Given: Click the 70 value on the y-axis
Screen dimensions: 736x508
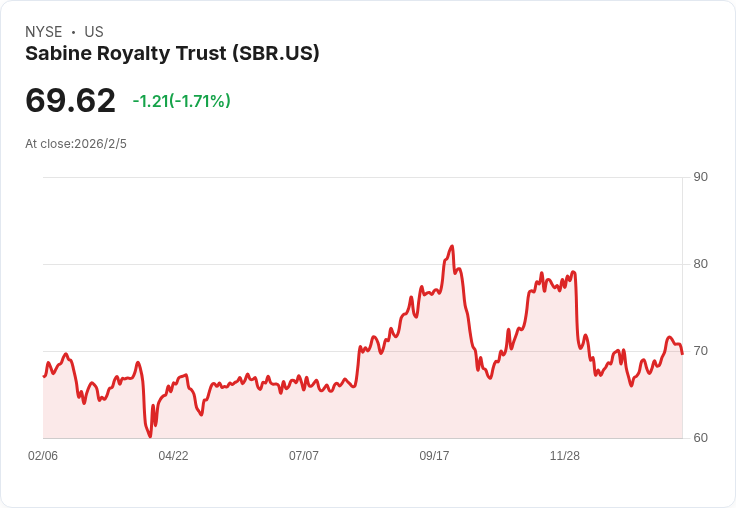Looking at the screenshot, I should [x=700, y=351].
